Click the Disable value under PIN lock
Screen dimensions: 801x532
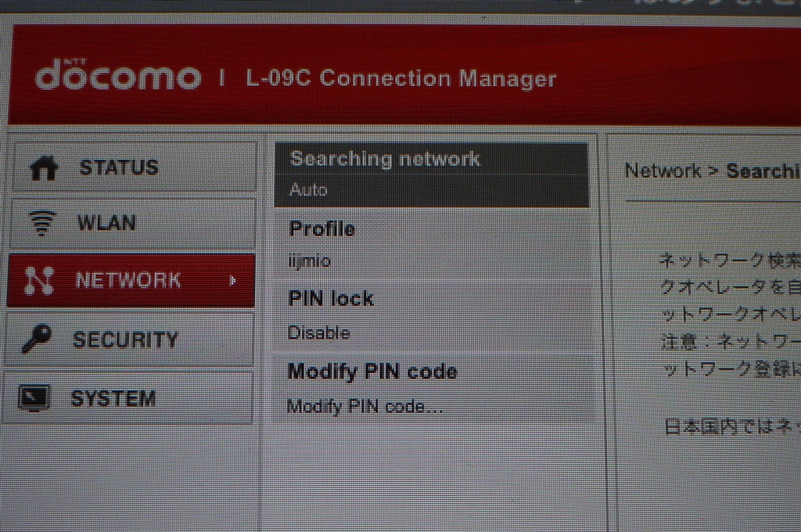(318, 333)
